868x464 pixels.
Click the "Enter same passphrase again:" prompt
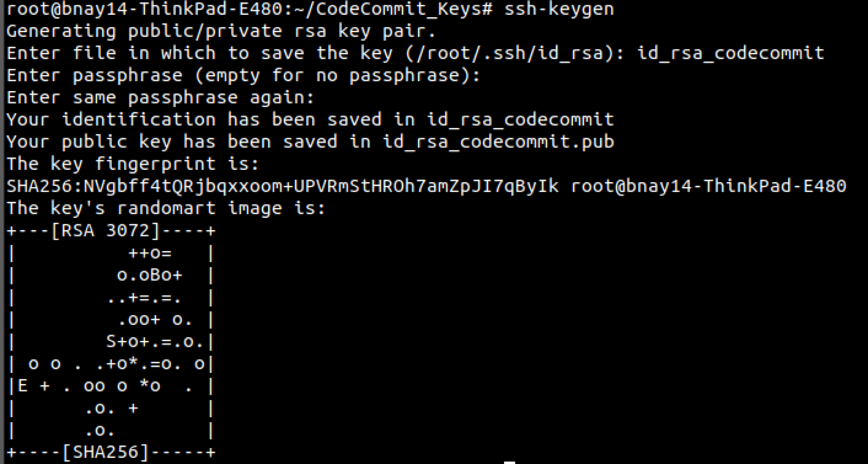click(x=161, y=98)
